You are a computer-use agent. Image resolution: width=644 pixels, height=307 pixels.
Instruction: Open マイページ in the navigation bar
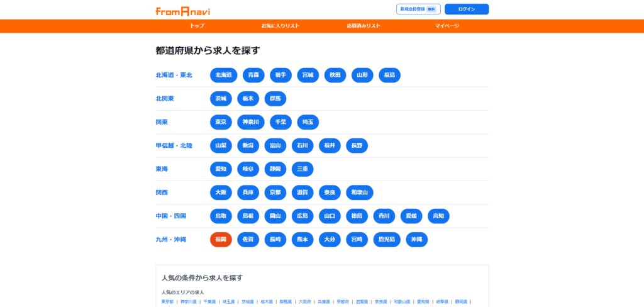click(x=447, y=26)
